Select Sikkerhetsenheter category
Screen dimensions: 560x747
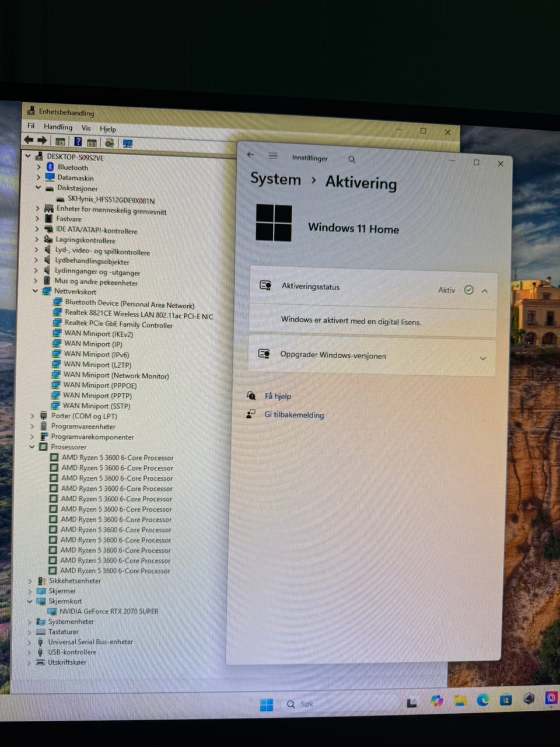tap(75, 581)
